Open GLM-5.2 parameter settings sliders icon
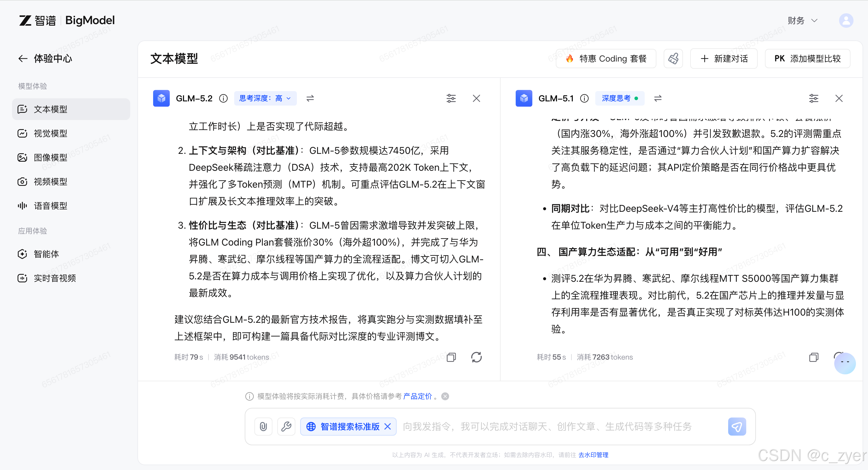Screen dimensions: 868x470 tap(451, 98)
